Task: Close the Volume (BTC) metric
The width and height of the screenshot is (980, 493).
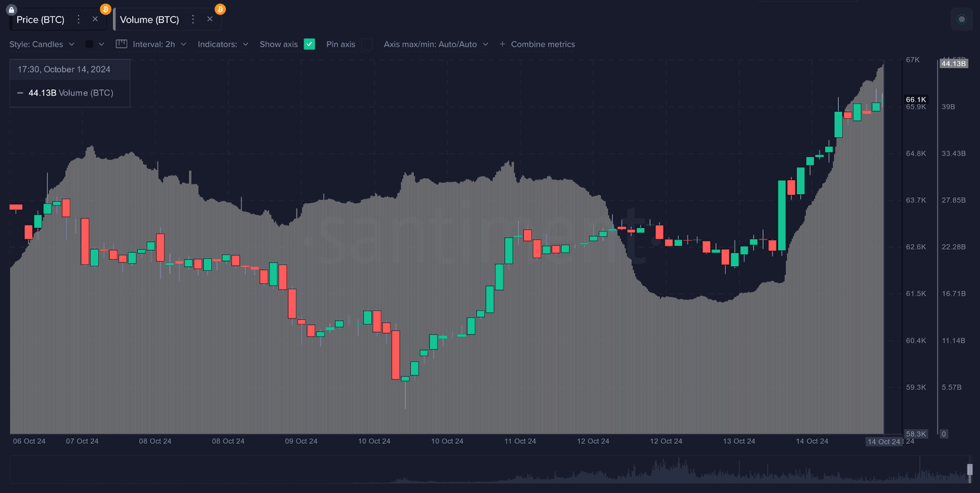Action: click(x=210, y=19)
